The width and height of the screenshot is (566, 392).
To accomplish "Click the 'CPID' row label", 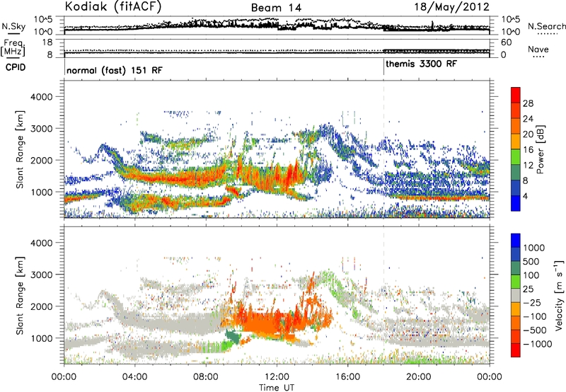I will [16, 67].
